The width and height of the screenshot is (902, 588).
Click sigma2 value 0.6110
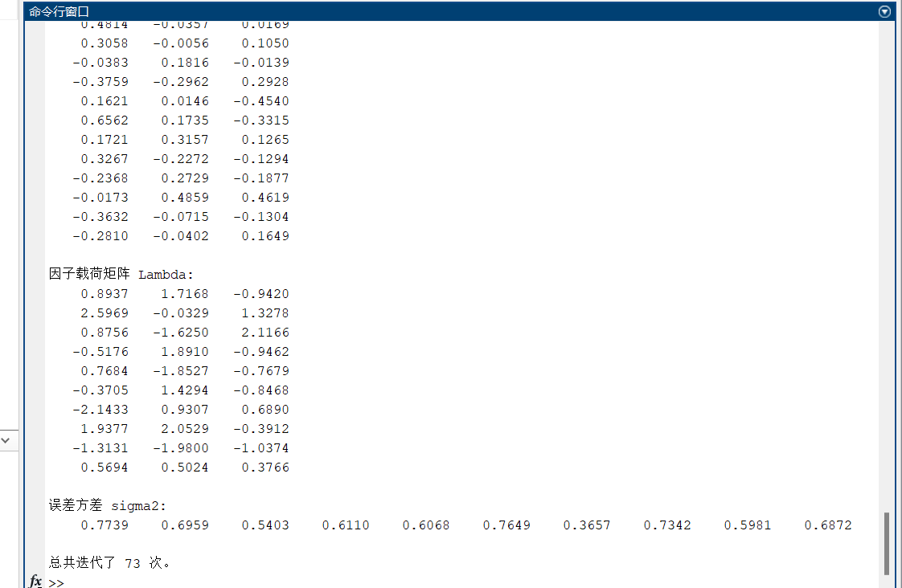click(x=346, y=525)
